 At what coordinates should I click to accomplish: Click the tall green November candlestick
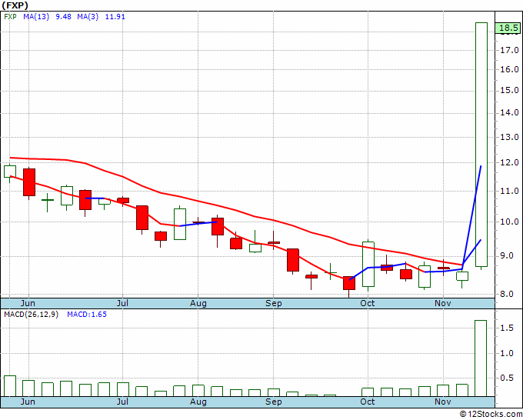click(481, 145)
